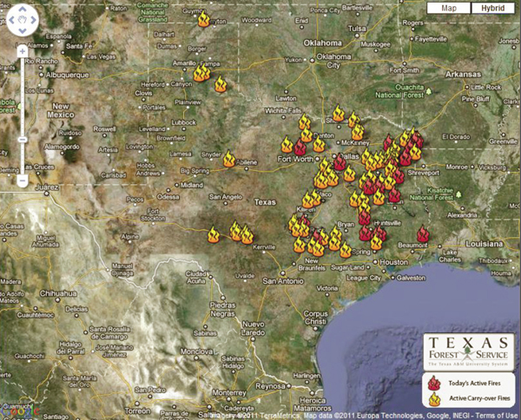
Task: Click the fire icon near Abilene
Action: (229, 160)
